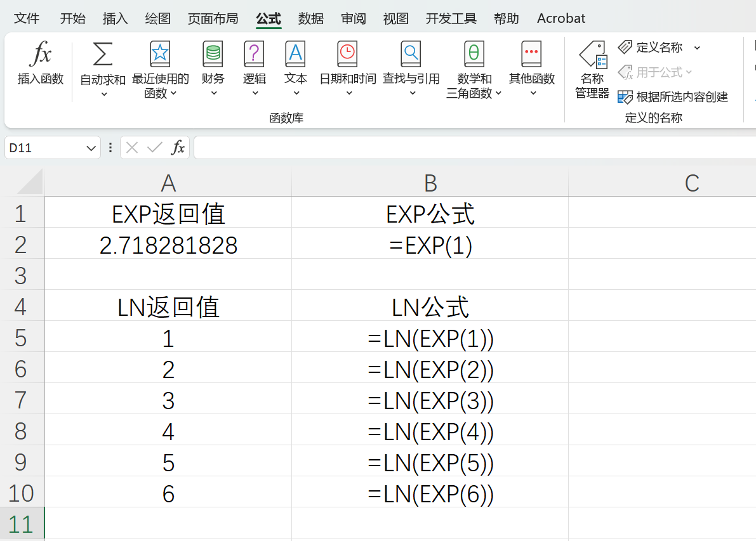Select column B header
The width and height of the screenshot is (756, 541).
pos(430,183)
